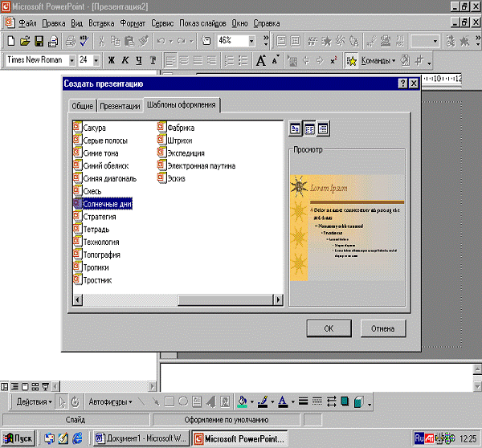The image size is (482, 448).
Task: Open the zoom percentage dropdown
Action: pos(252,40)
